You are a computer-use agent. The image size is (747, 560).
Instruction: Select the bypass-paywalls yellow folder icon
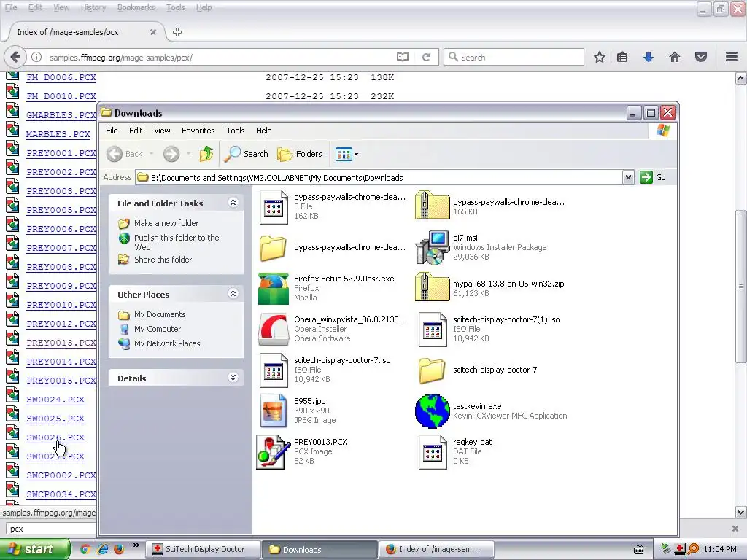[x=273, y=247]
